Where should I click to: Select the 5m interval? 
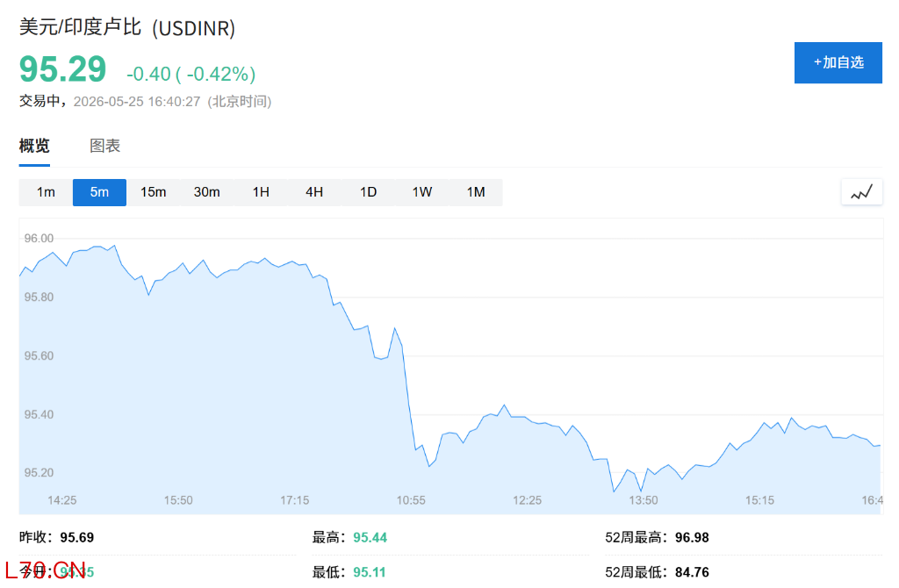pos(99,192)
